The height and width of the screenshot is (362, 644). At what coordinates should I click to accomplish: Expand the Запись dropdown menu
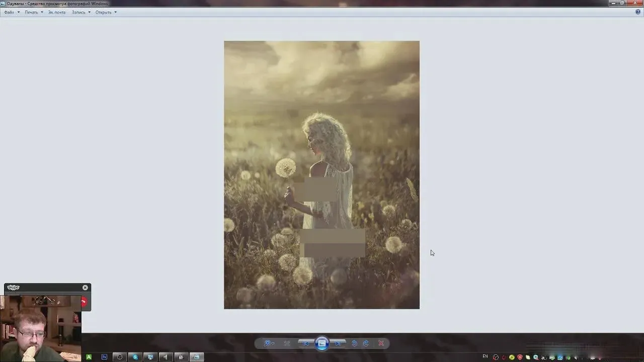(80, 12)
